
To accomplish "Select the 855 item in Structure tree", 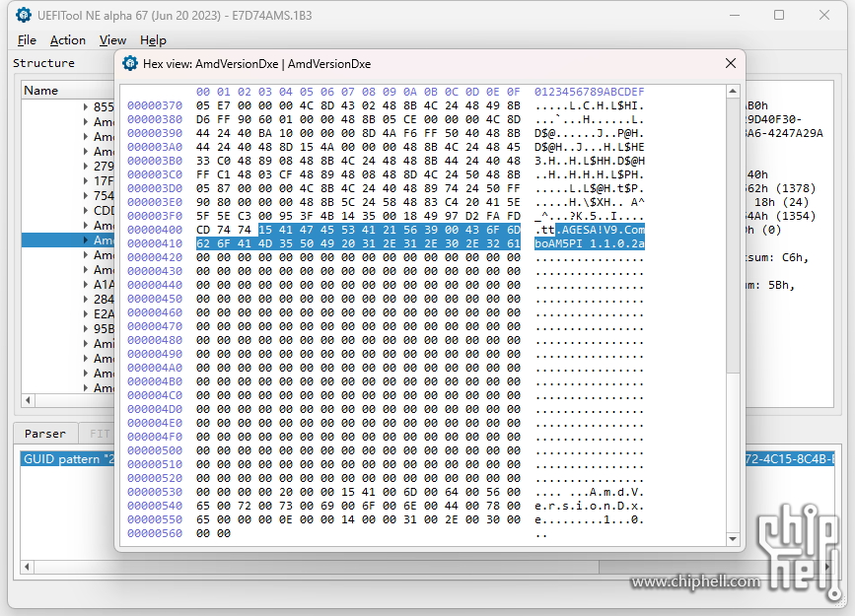I will tap(104, 106).
